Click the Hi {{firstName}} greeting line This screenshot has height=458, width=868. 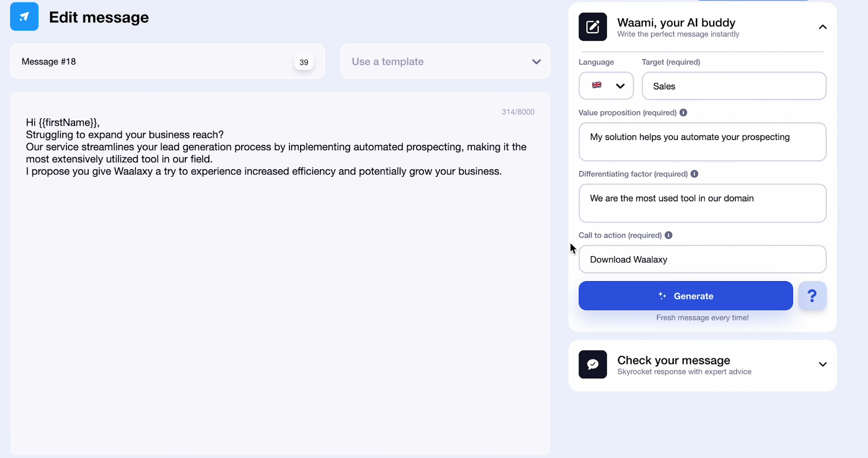click(63, 123)
